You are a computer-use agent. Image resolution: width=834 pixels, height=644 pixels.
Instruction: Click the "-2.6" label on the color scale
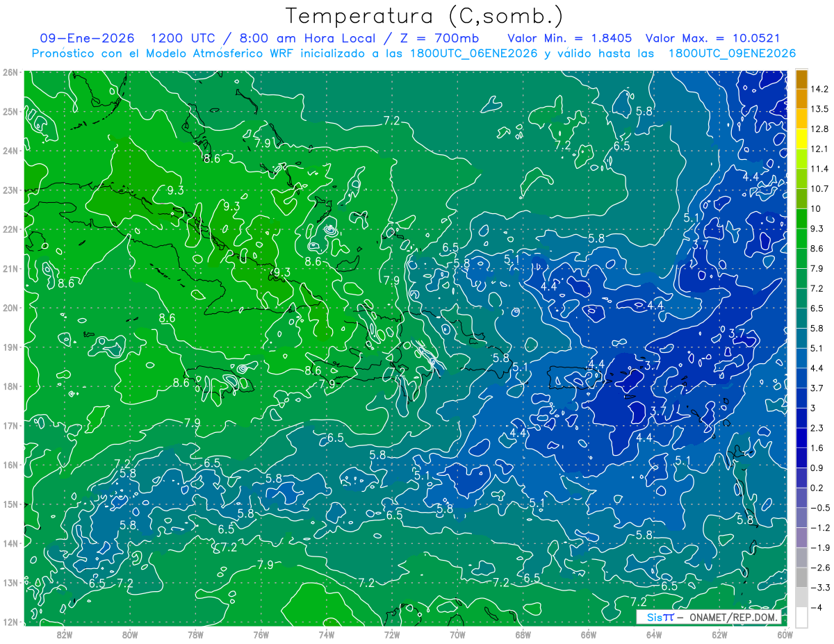819,568
